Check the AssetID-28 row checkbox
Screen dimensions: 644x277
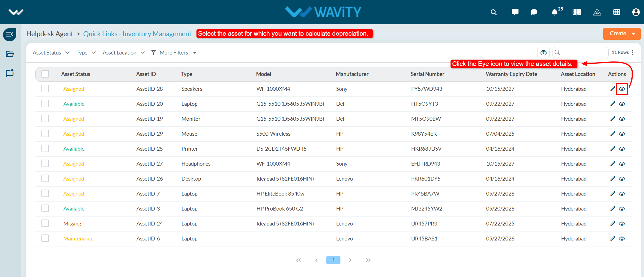45,89
